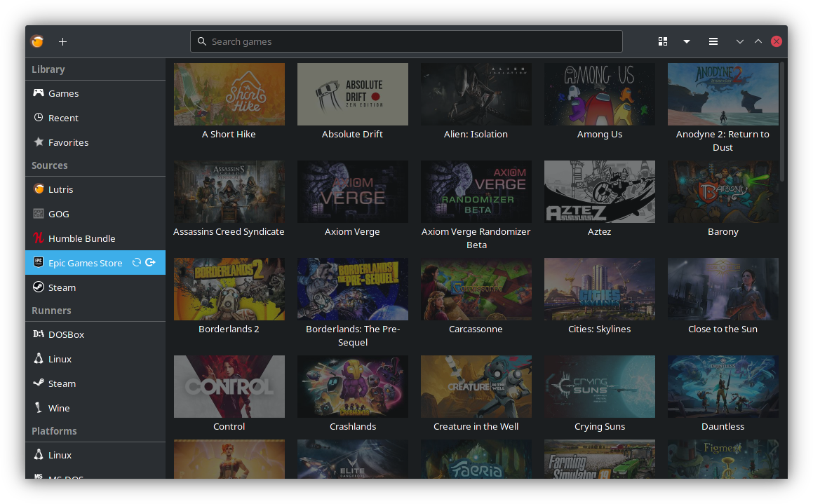Reload Epic Games Store library icon
This screenshot has height=504, width=813.
point(136,263)
